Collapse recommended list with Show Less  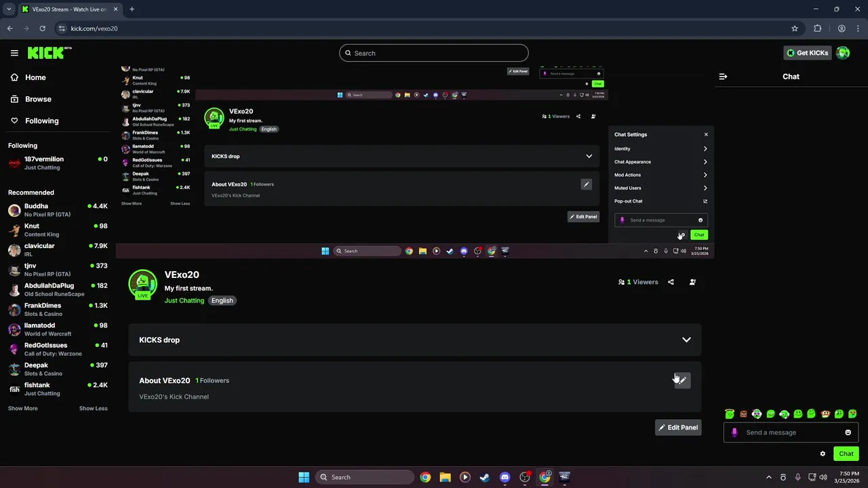(x=93, y=408)
